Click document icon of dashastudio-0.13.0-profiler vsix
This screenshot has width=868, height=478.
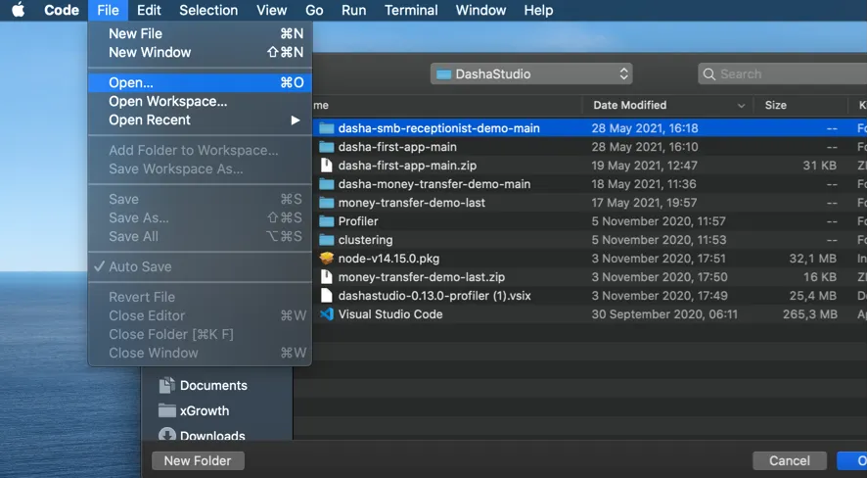tap(327, 295)
